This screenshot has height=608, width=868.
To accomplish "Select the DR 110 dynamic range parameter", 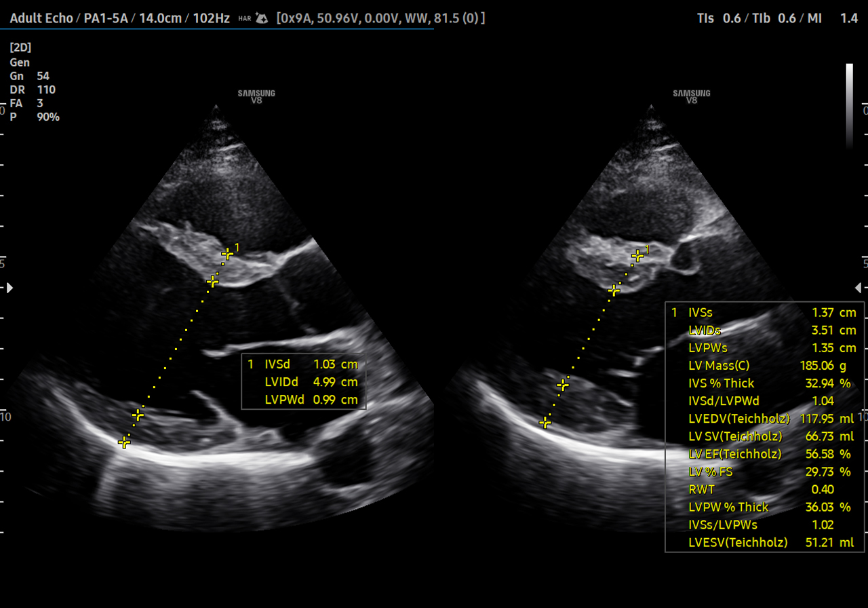I will [x=33, y=90].
